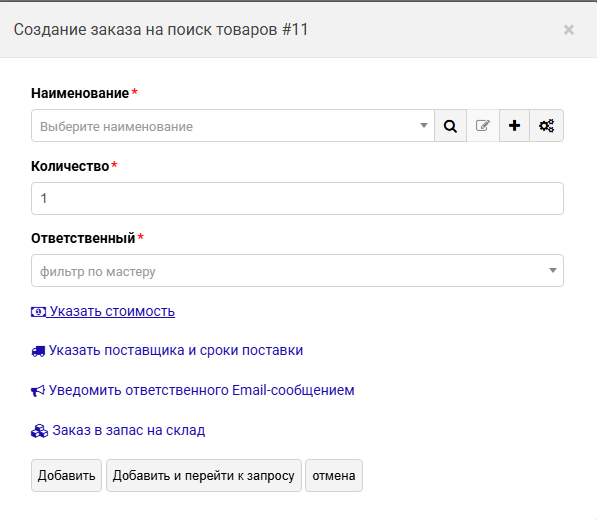Click the megaphone notification icon
Viewport: 597px width, 520px height.
[38, 391]
